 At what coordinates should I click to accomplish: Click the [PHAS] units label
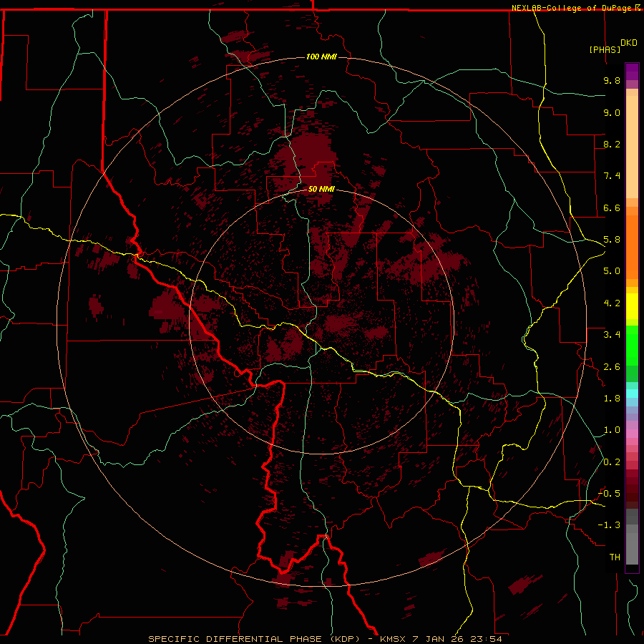pyautogui.click(x=605, y=49)
